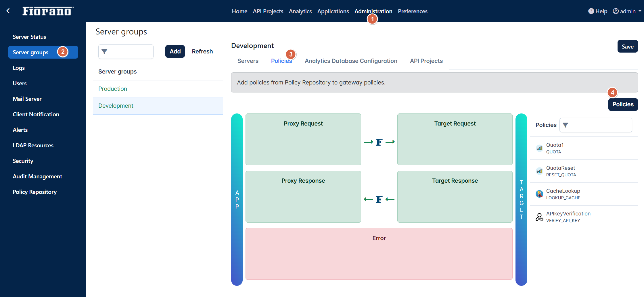The image size is (644, 297).
Task: Open the admin user dropdown
Action: [627, 11]
